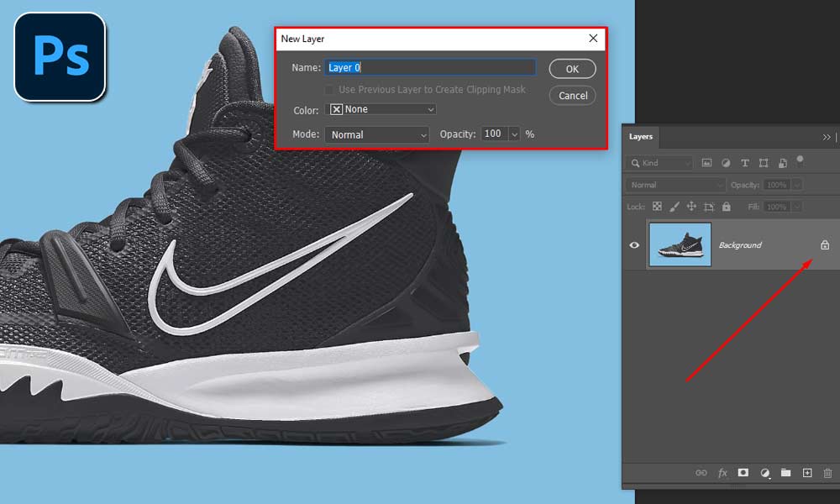Viewport: 840px width, 504px height.
Task: Click the lock icon on Background layer
Action: pos(825,244)
